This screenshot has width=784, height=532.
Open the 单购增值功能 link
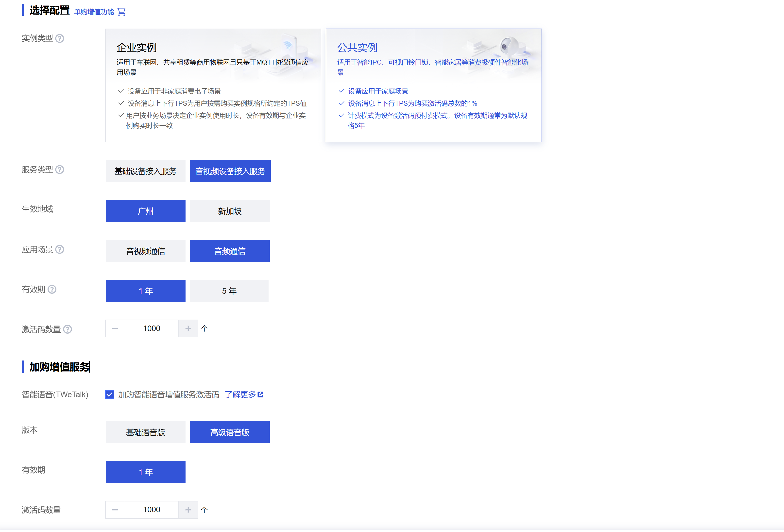click(94, 12)
